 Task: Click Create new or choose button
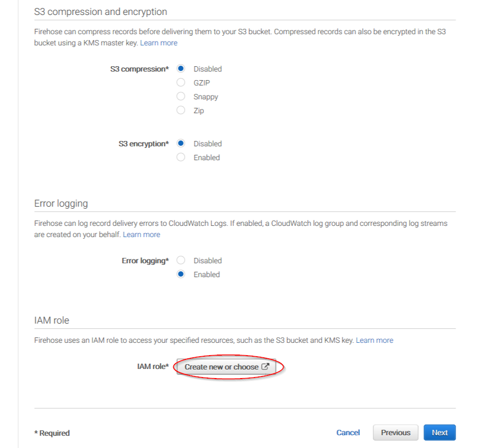(226, 366)
